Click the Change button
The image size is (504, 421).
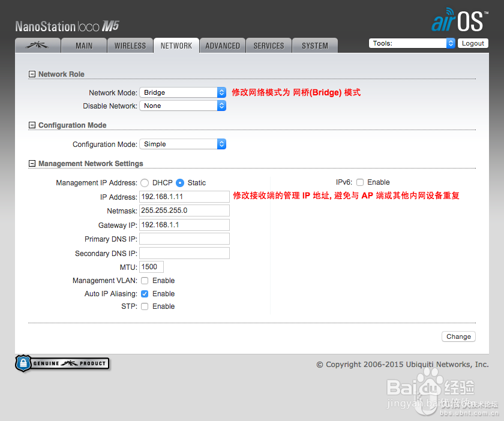coord(458,336)
